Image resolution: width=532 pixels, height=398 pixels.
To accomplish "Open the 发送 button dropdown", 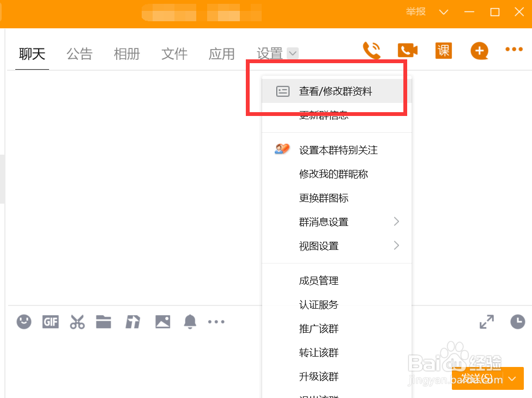I will coord(511,378).
